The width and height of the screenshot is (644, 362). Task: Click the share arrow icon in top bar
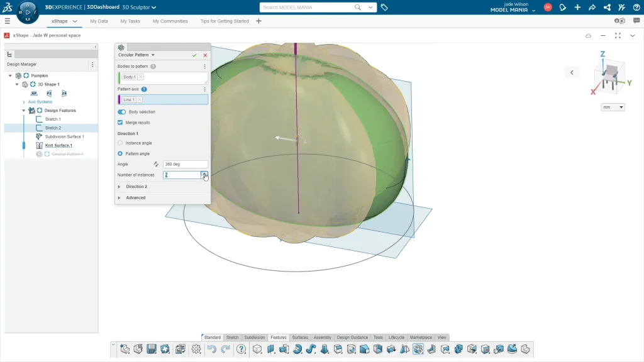[592, 8]
